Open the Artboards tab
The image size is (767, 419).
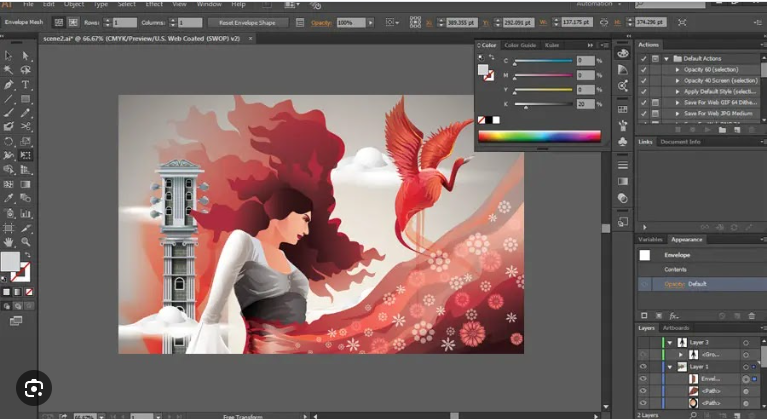(676, 328)
